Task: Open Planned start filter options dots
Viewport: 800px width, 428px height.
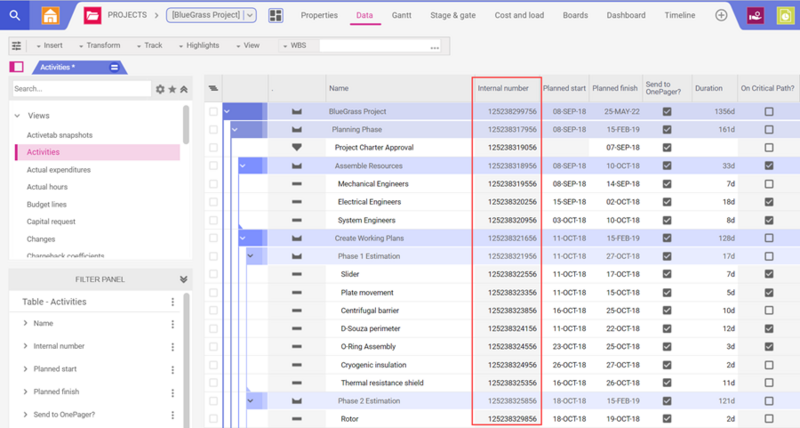Action: point(172,369)
